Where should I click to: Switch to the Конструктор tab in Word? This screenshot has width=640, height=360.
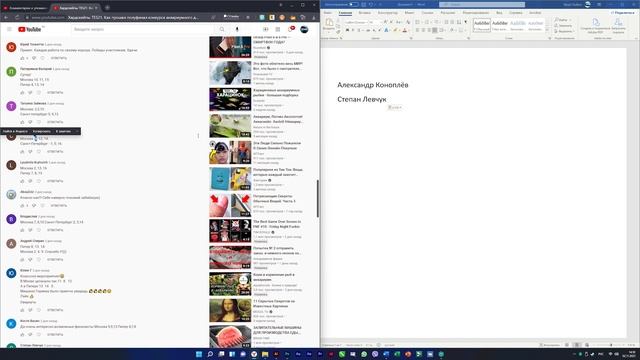pyautogui.click(x=387, y=13)
